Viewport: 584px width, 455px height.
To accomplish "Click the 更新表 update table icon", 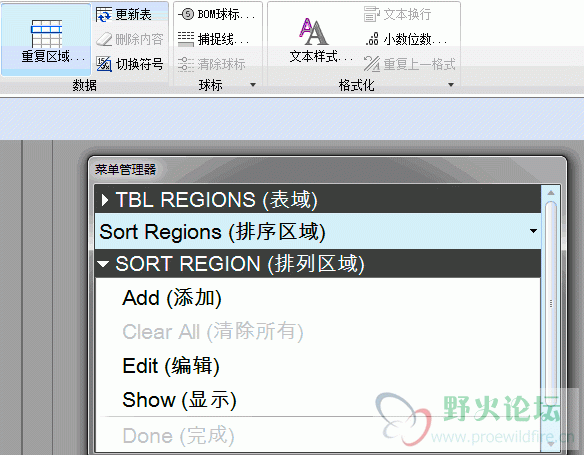I will [104, 15].
